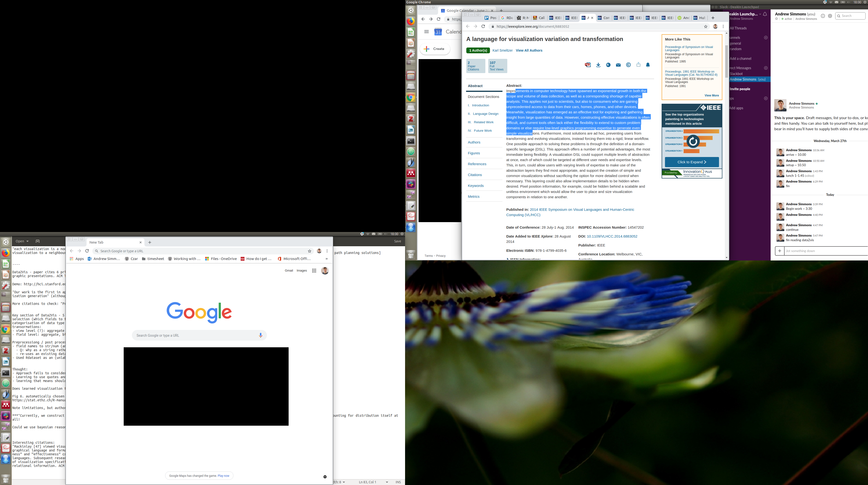Click the View All Authors link

(x=529, y=51)
